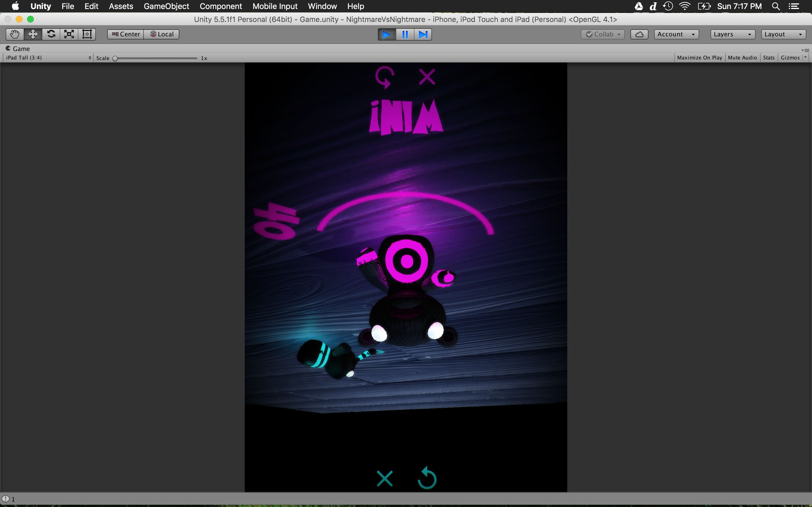812x507 pixels.
Task: Open the GameObject menu
Action: tap(166, 6)
